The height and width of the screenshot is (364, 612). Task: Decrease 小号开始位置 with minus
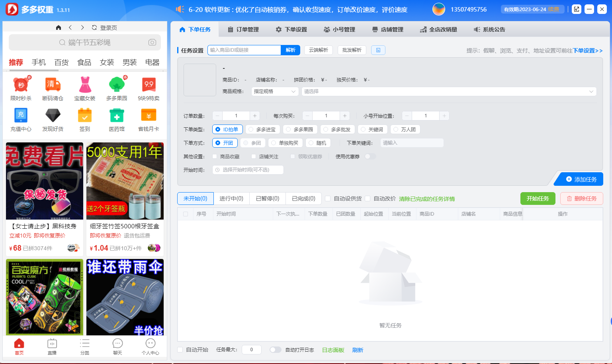[x=407, y=116]
